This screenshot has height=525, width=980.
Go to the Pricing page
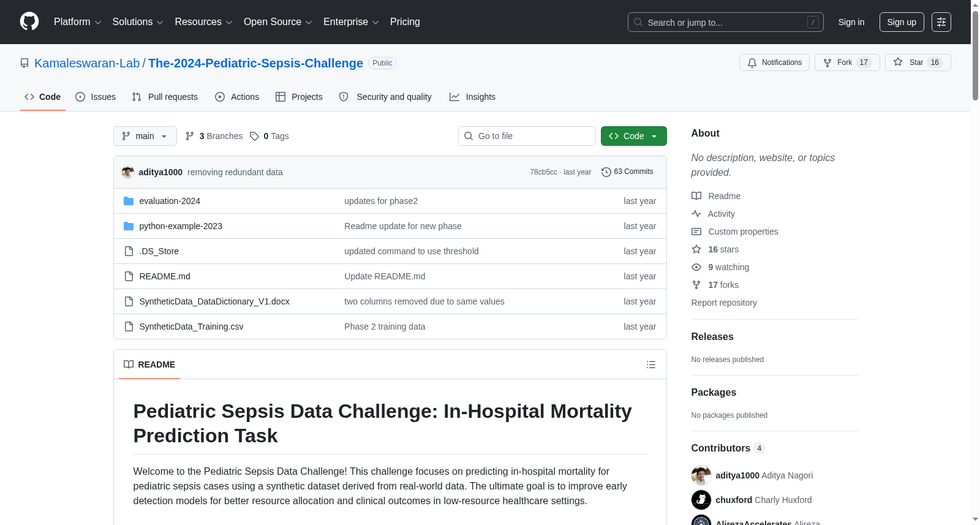(405, 22)
